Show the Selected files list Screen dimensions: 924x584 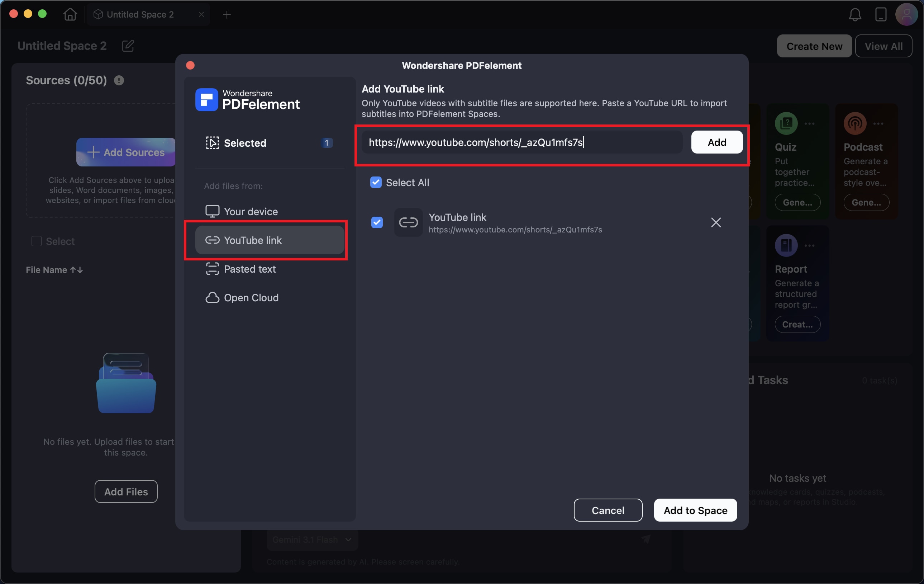[x=270, y=143]
